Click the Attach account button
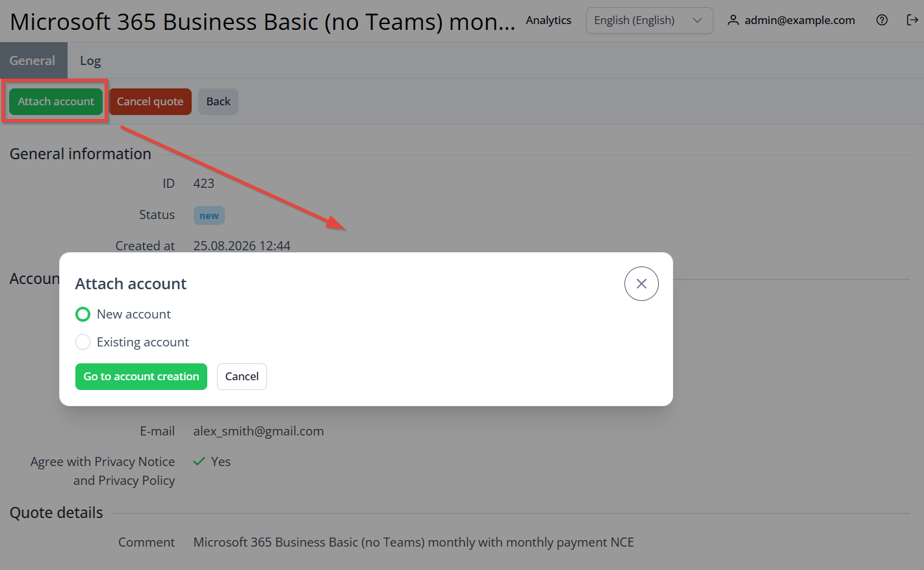 tap(56, 101)
